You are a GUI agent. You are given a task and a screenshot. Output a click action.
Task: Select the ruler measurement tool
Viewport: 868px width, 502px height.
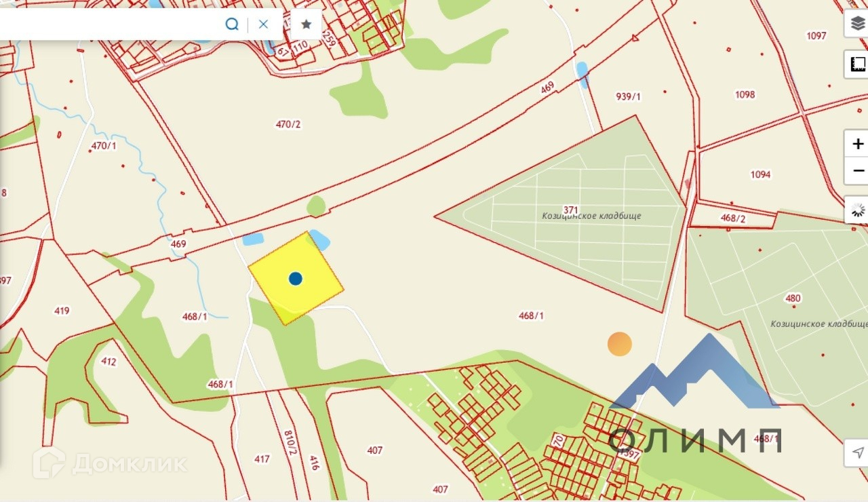856,64
